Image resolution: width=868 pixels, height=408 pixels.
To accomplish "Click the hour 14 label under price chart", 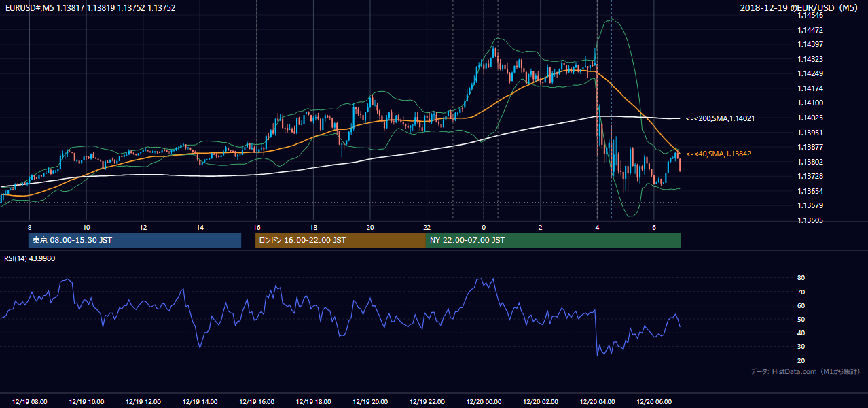I will click(x=200, y=227).
